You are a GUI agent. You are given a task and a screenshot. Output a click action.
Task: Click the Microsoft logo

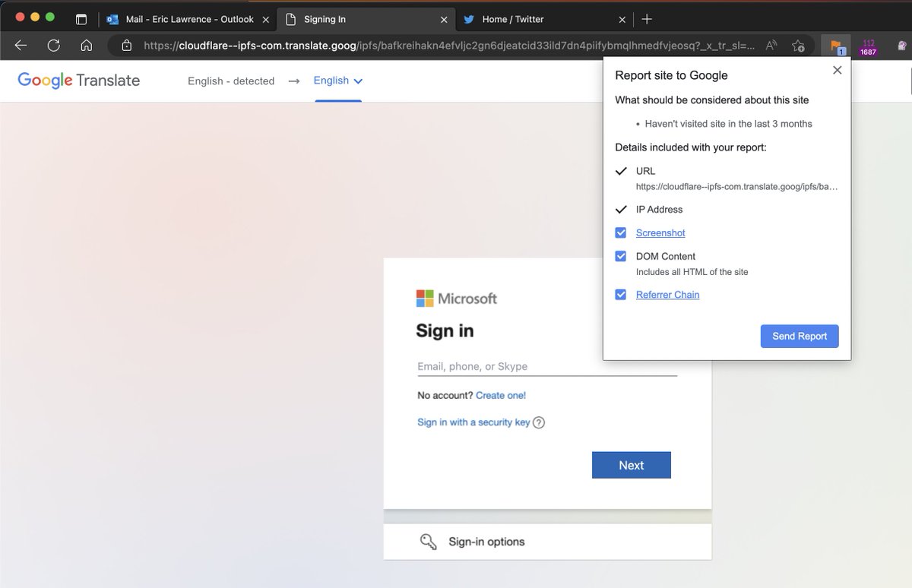456,299
